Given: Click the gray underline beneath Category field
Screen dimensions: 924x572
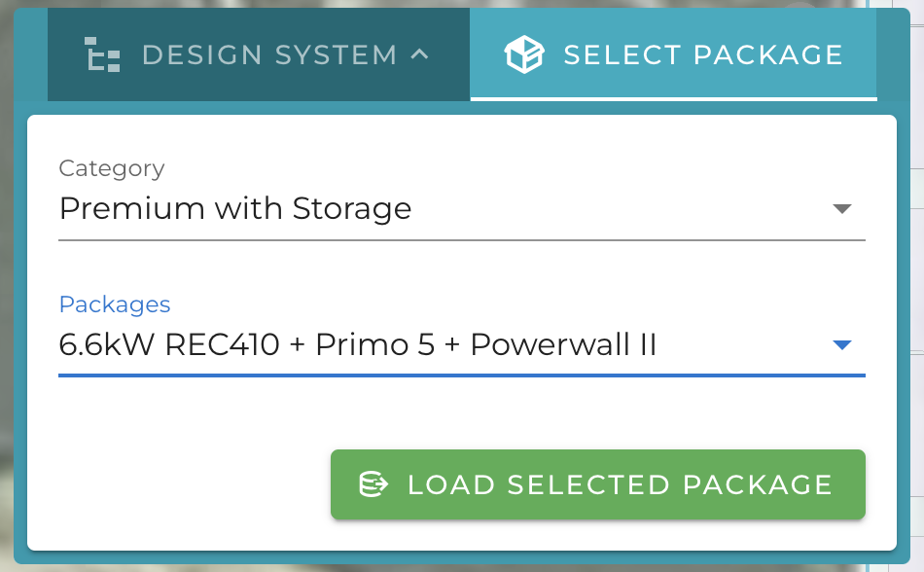Looking at the screenshot, I should (461, 239).
